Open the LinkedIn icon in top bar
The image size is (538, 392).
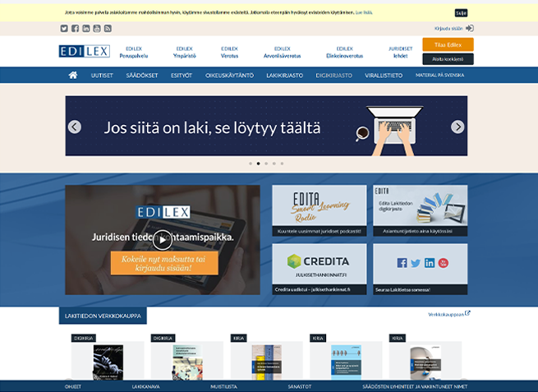pyautogui.click(x=86, y=29)
